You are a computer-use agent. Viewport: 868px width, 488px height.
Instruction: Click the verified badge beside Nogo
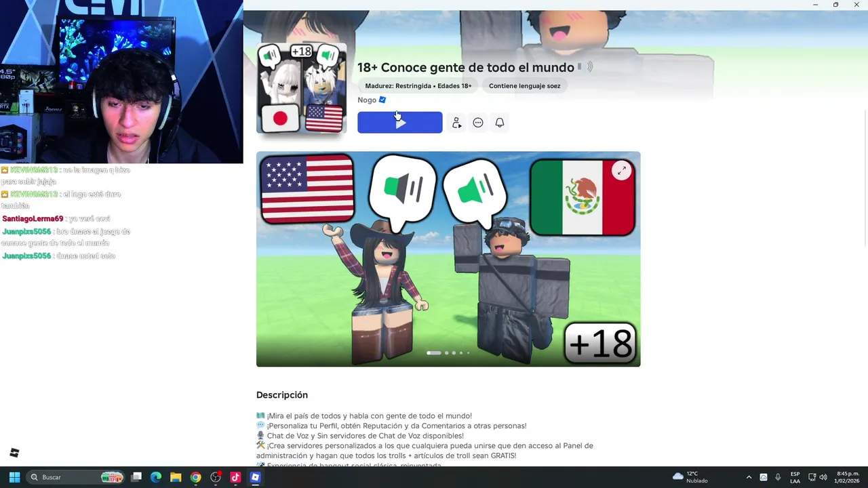[x=382, y=100]
